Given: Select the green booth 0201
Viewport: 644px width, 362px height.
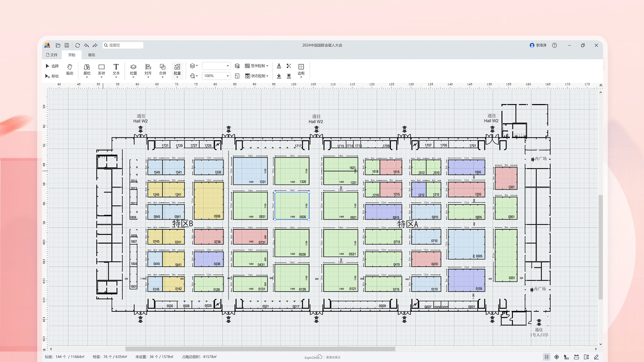Looking at the screenshot, I should (506, 255).
